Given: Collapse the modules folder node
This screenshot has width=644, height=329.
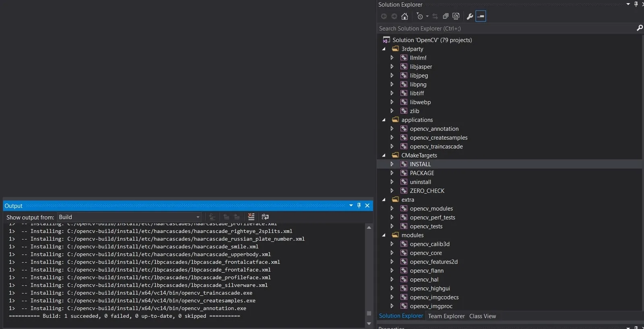Looking at the screenshot, I should point(384,235).
